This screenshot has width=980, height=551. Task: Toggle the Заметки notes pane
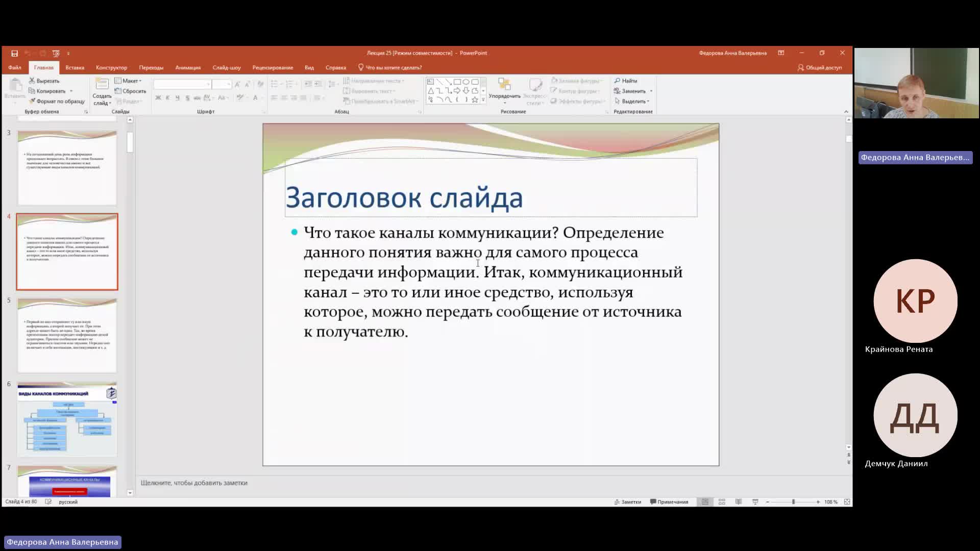pos(628,502)
